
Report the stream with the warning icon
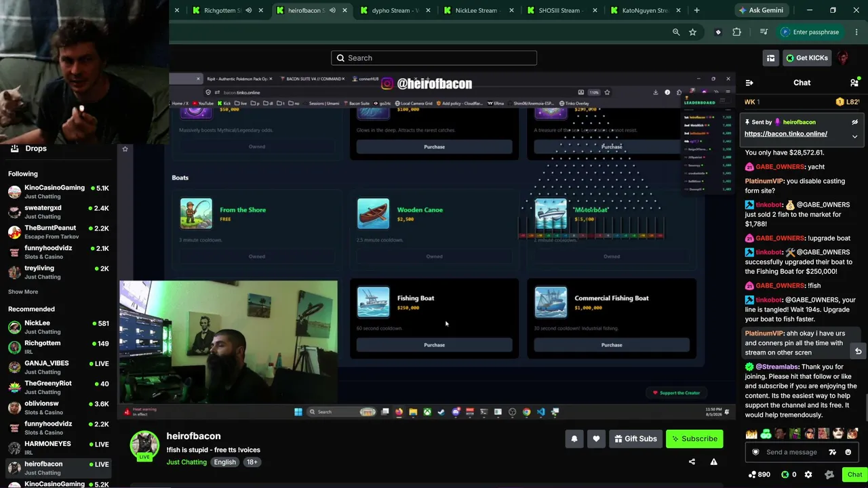(x=713, y=462)
